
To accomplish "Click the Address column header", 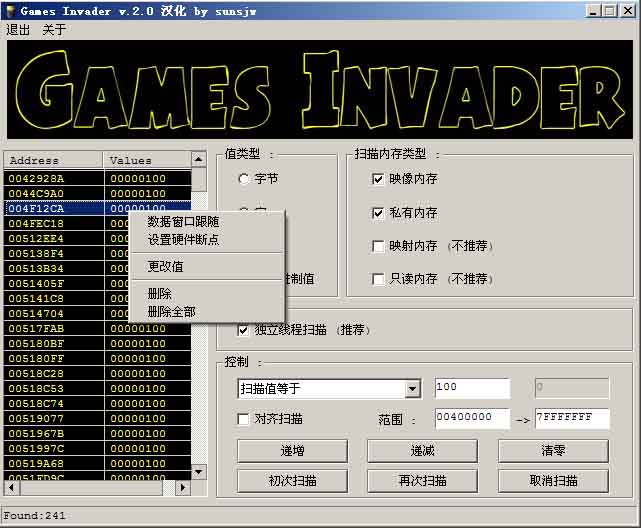I will (x=53, y=160).
